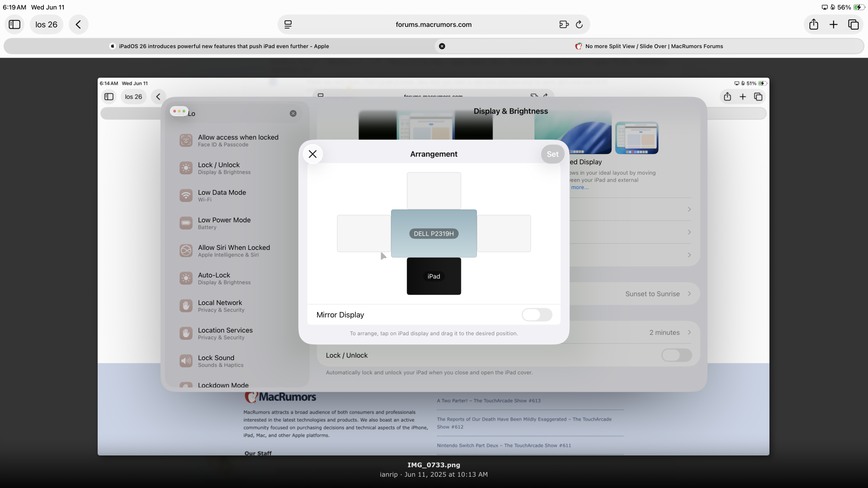This screenshot has width=868, height=488.
Task: Open the Share sheet icon
Action: click(814, 24)
